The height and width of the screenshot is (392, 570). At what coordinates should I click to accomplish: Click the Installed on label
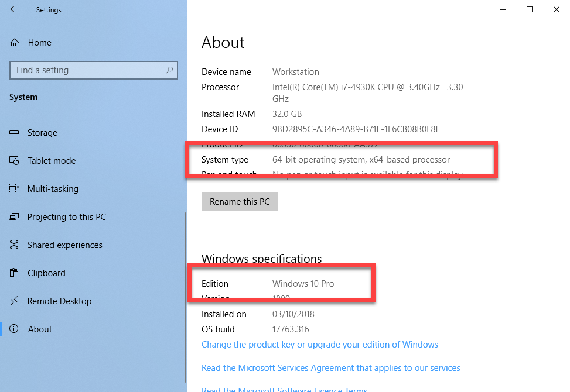click(x=224, y=314)
